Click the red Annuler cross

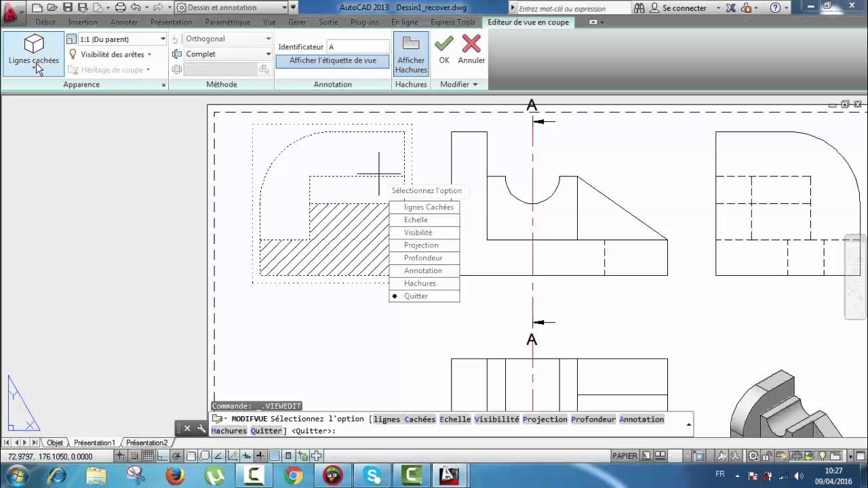click(471, 45)
